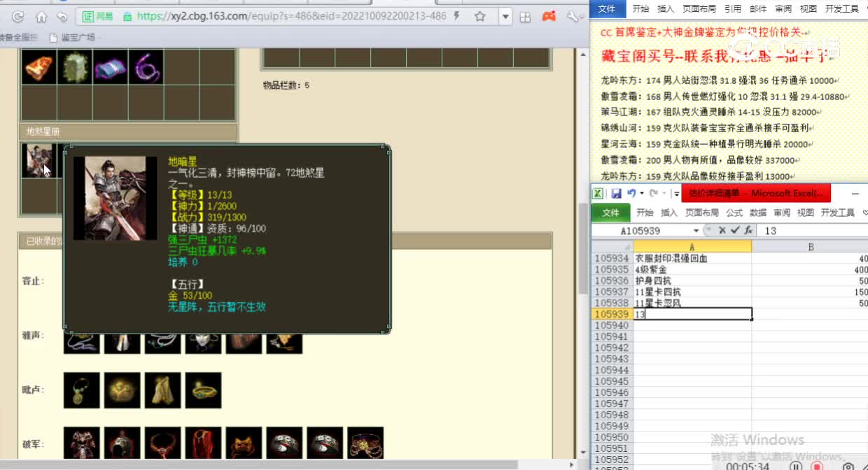Reload the browser page
Screen dimensions: 868x470
pyautogui.click(x=19, y=16)
